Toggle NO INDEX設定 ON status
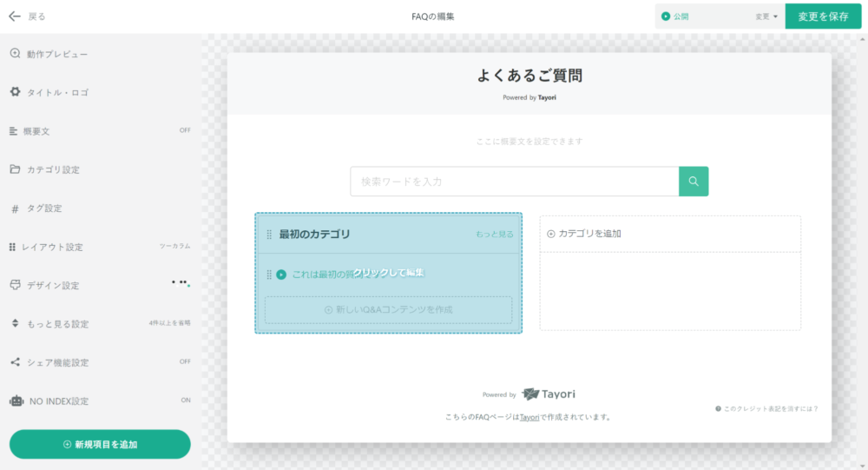The width and height of the screenshot is (868, 470). tap(185, 400)
